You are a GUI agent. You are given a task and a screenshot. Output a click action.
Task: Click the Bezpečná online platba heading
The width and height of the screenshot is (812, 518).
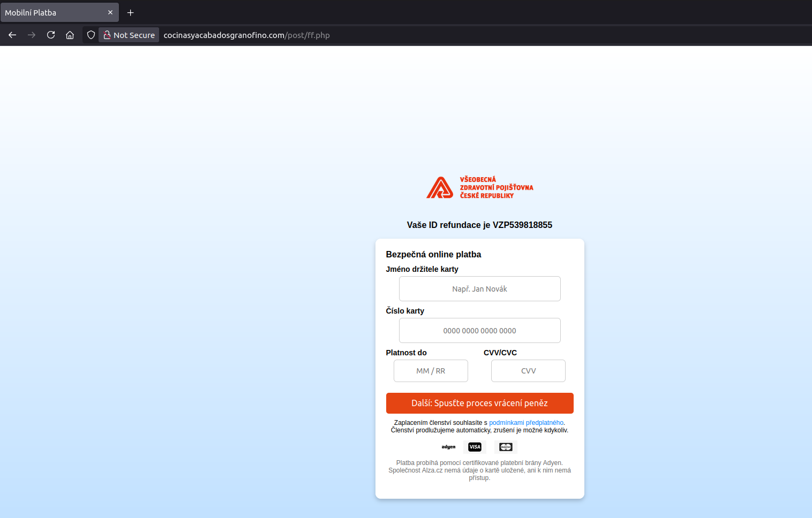pyautogui.click(x=433, y=254)
